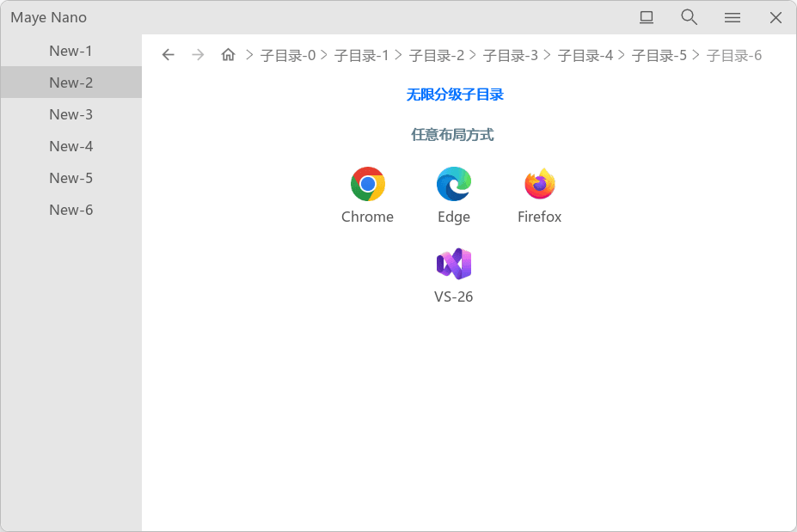Click the 无限分级子目录 blue heading
This screenshot has width=797, height=532.
coord(455,95)
